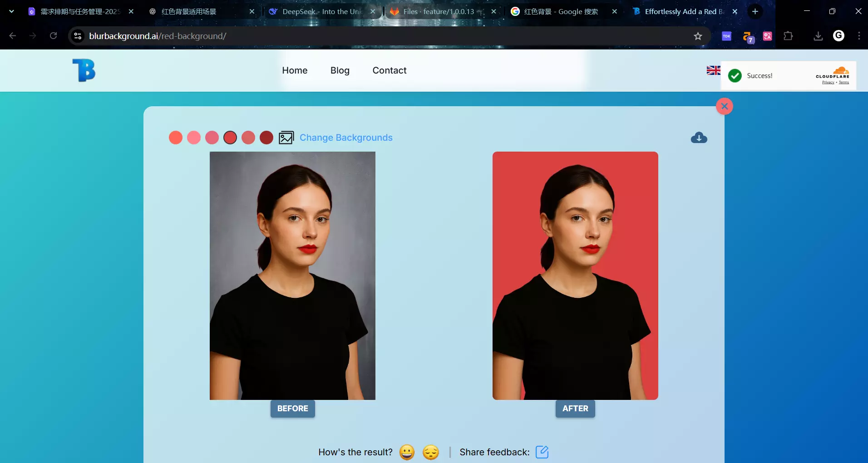Viewport: 868px width, 463px height.
Task: Open the pink translate extension
Action: click(x=768, y=36)
